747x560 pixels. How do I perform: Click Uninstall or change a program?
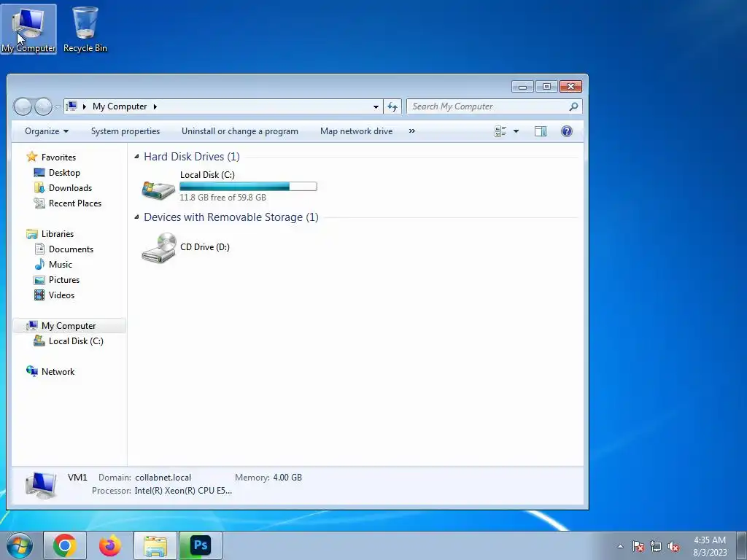click(239, 131)
